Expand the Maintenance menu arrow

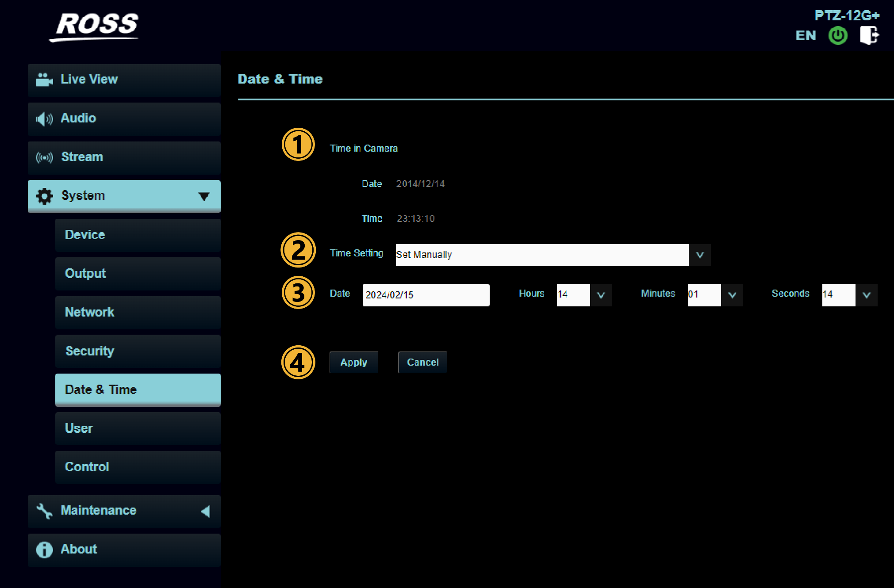coord(205,512)
